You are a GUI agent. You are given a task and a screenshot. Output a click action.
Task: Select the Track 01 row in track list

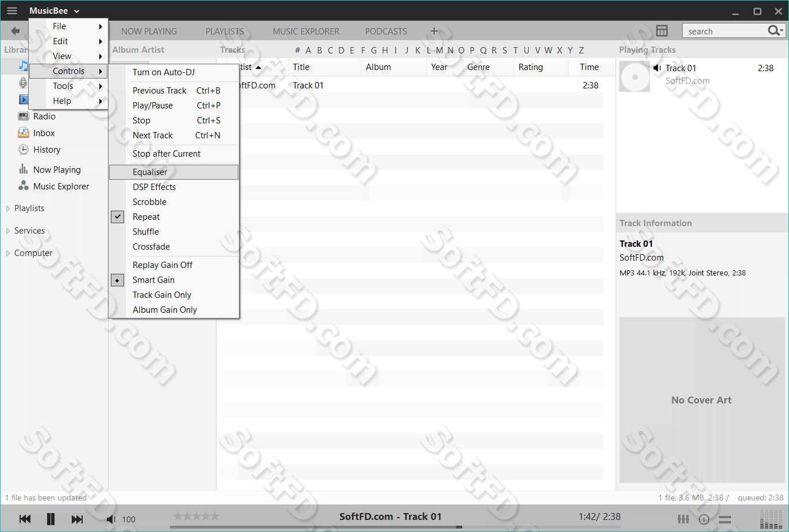(410, 85)
